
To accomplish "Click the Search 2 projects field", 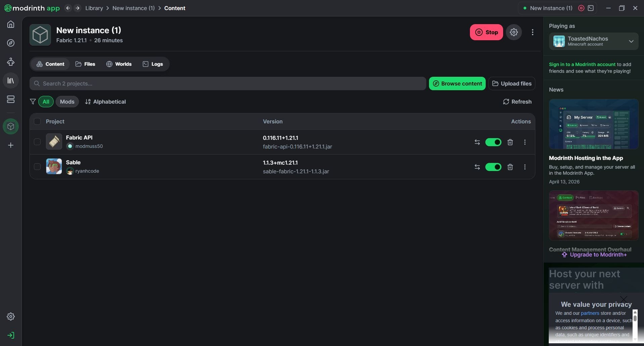I will coord(228,83).
